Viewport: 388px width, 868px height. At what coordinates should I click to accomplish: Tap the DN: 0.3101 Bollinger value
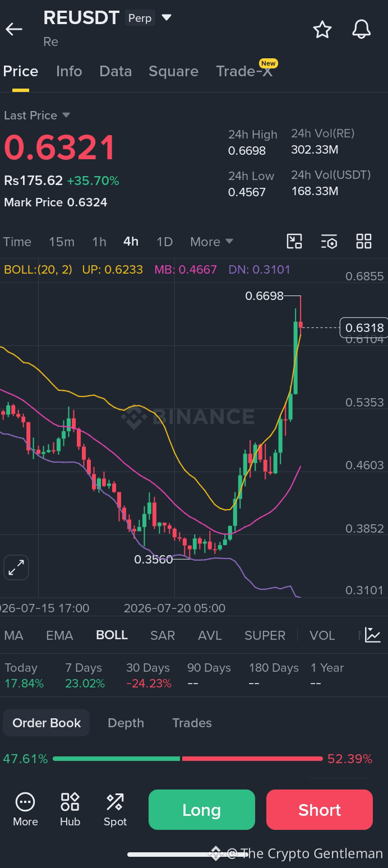260,270
